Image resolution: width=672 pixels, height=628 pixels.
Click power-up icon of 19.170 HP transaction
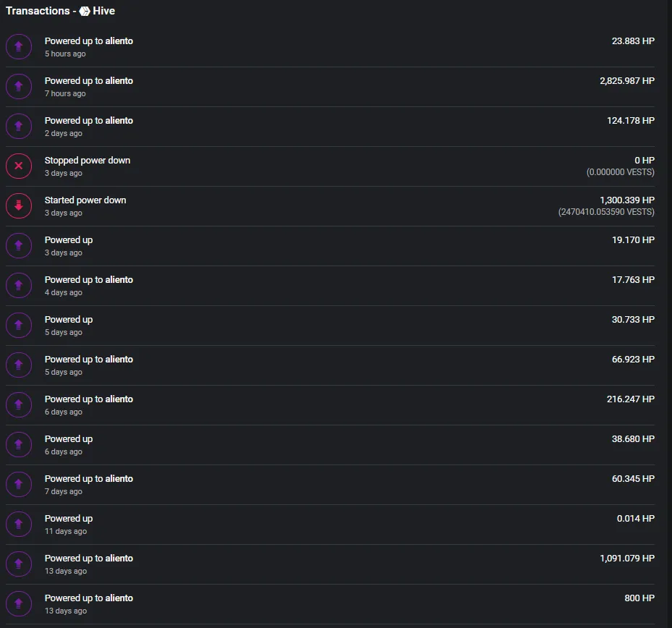[18, 245]
